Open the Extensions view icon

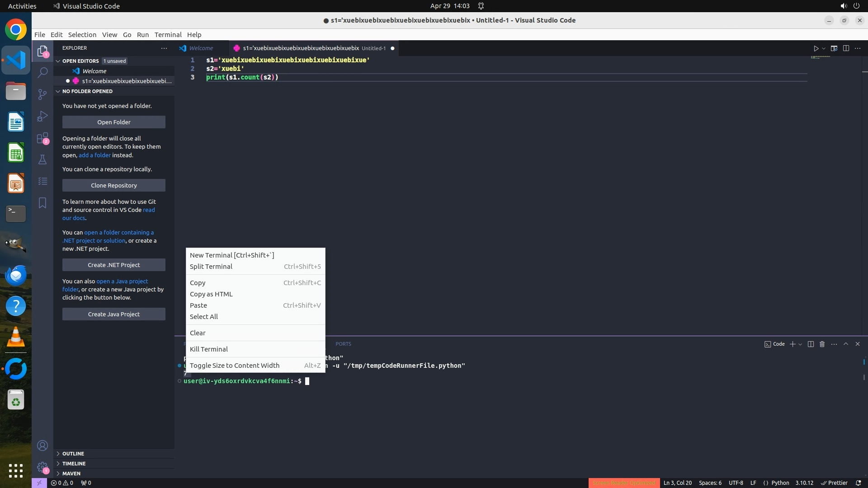coord(42,138)
